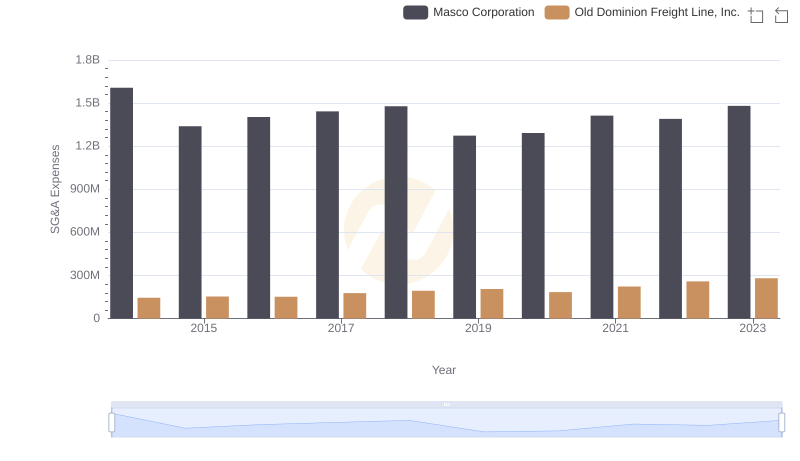Click the 2017 x-axis label

coord(341,328)
